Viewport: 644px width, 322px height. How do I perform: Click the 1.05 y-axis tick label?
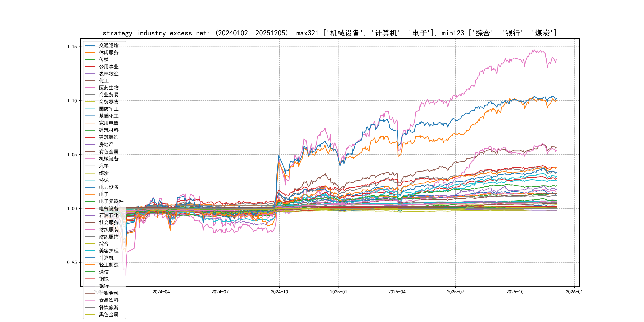pos(72,154)
